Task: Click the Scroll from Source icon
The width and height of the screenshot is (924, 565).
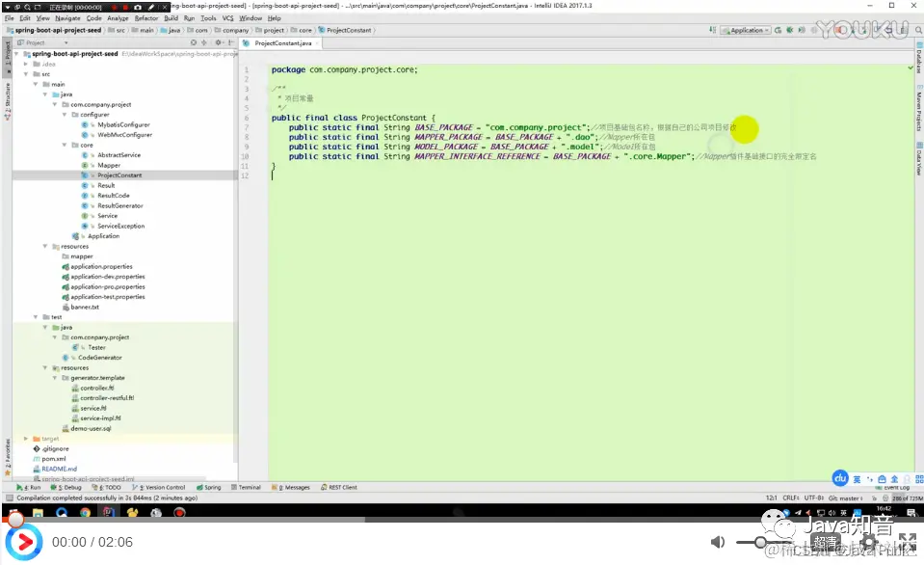Action: pos(194,43)
